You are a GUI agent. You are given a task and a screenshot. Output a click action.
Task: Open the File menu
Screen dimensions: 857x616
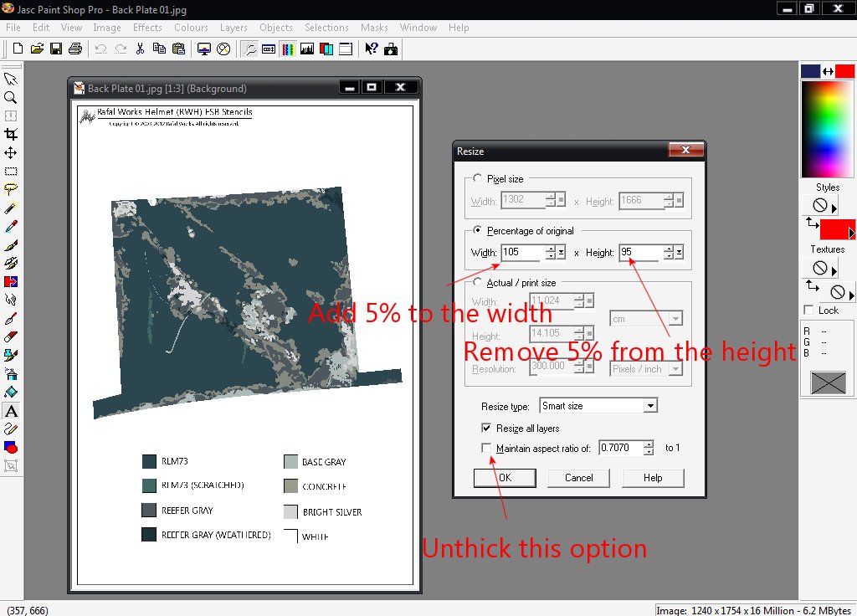tap(13, 28)
